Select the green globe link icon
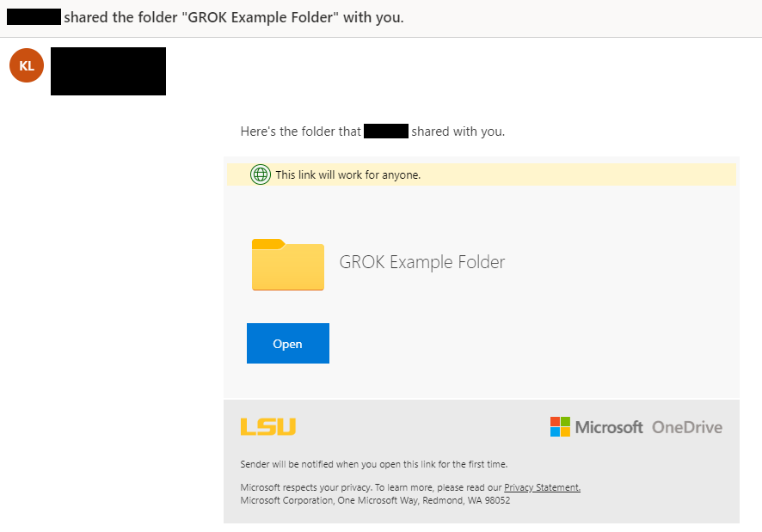Image resolution: width=762 pixels, height=532 pixels. (x=261, y=174)
